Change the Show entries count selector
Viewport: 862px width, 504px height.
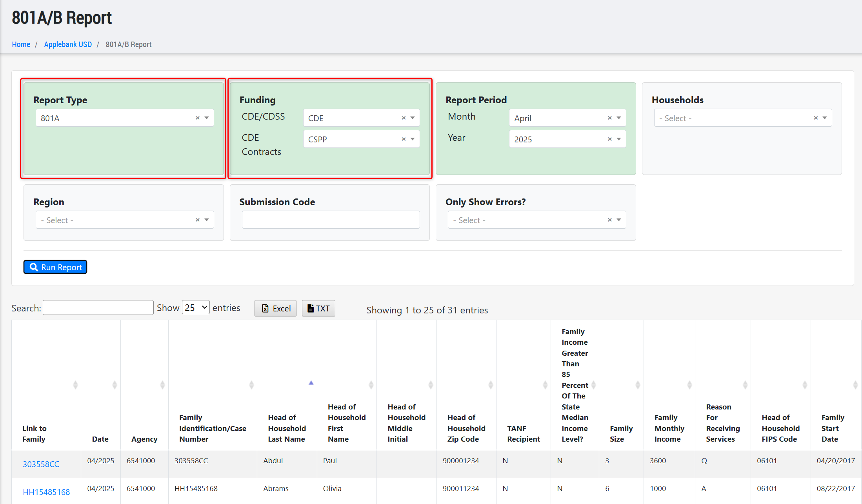(x=196, y=308)
